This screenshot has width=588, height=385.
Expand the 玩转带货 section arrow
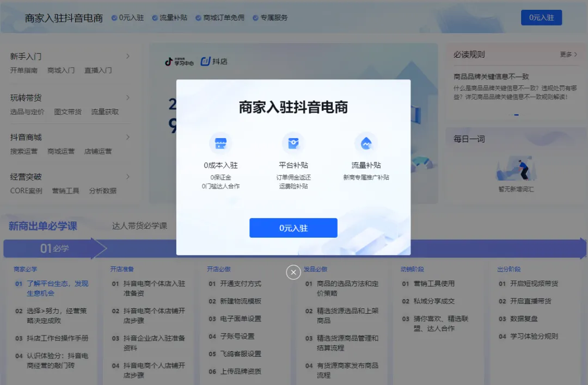point(127,97)
